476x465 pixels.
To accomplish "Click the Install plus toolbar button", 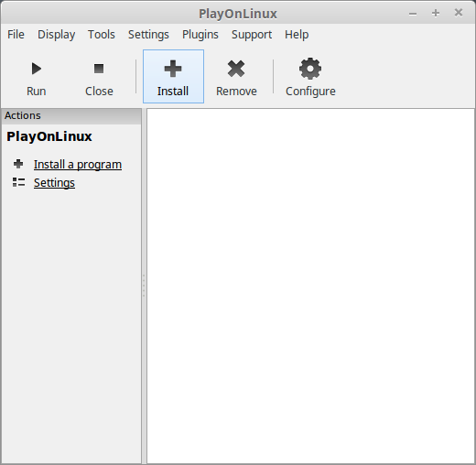I will [173, 76].
